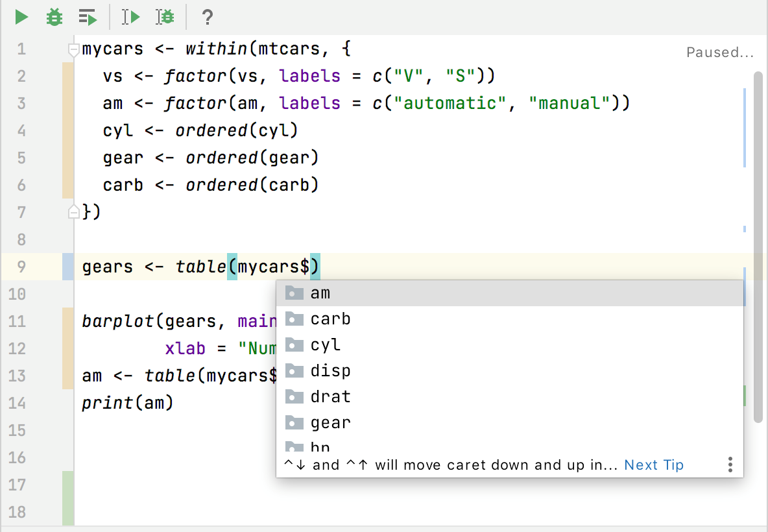Execute to caret using the cursor-arrow icon
The width and height of the screenshot is (768, 532).
coord(130,17)
